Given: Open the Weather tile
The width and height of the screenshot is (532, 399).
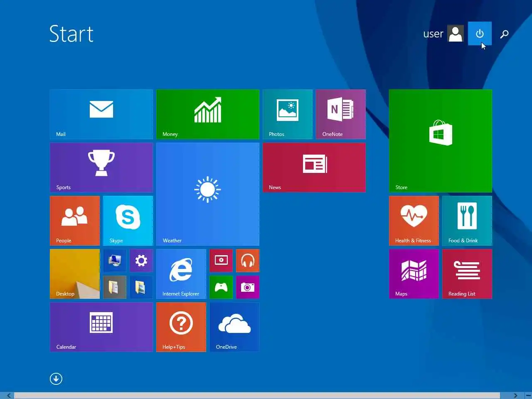Looking at the screenshot, I should tap(208, 194).
